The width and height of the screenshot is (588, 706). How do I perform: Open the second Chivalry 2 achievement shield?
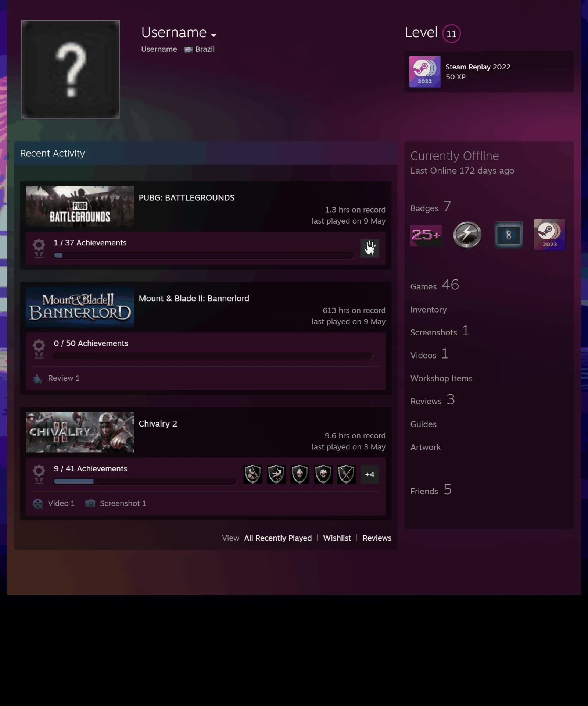(x=276, y=474)
